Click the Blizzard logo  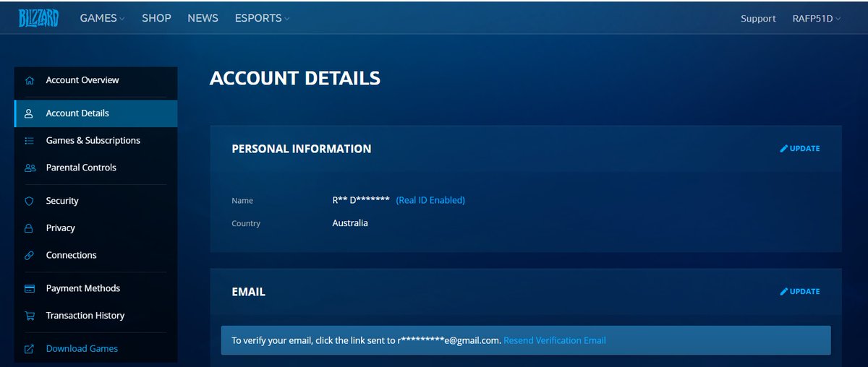[39, 18]
